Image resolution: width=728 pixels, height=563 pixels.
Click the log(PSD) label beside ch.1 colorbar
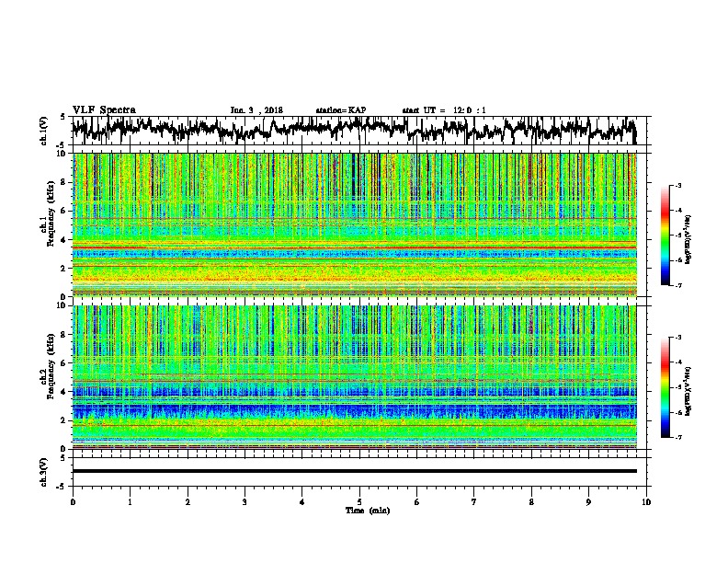click(689, 239)
